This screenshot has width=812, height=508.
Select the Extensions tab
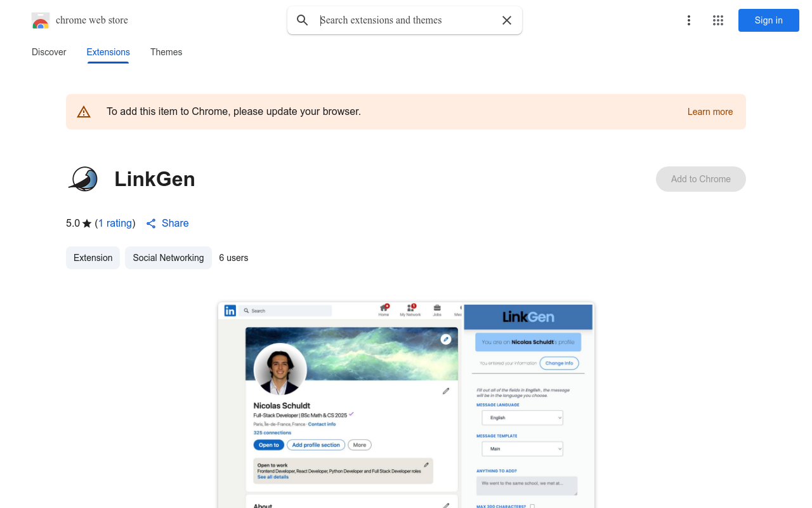pos(108,52)
